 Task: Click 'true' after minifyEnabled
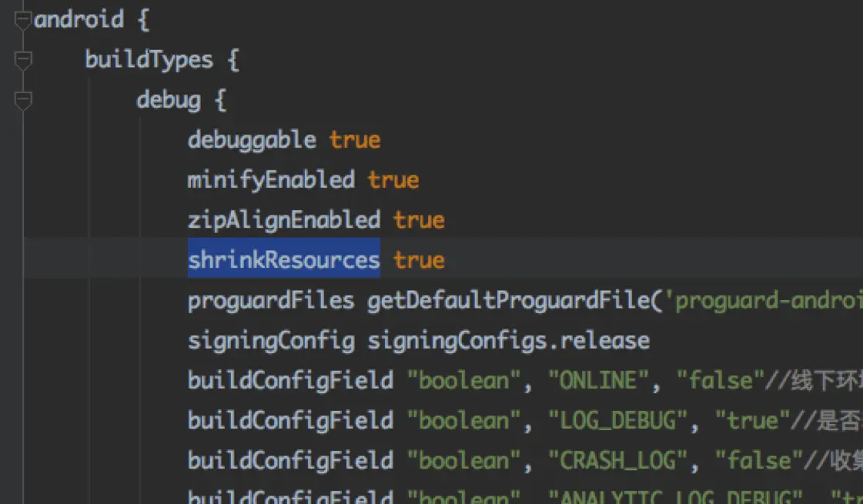(393, 181)
